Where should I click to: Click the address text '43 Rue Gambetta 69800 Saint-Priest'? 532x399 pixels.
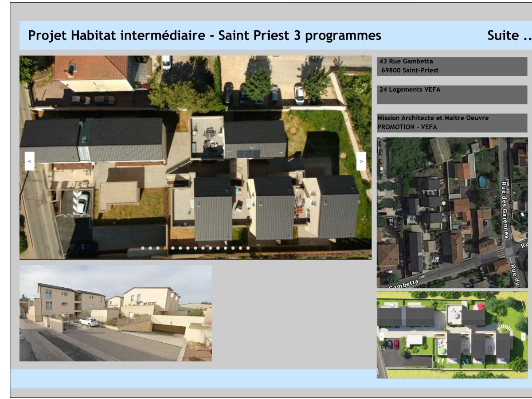(452, 66)
